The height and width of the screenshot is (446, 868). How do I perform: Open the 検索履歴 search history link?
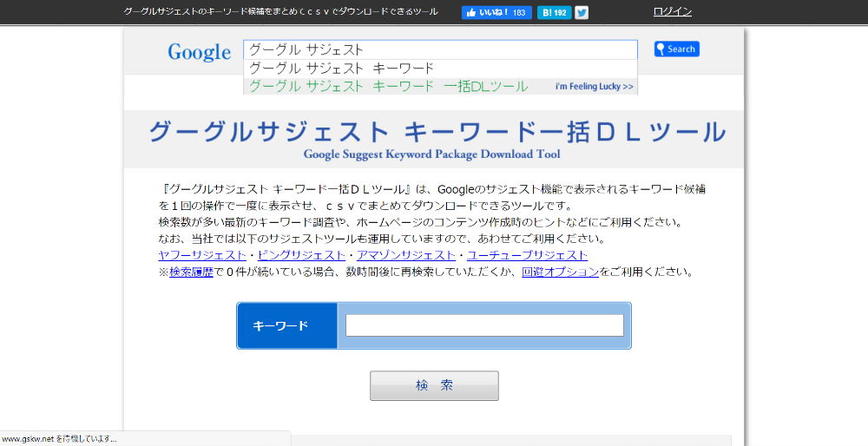(192, 272)
